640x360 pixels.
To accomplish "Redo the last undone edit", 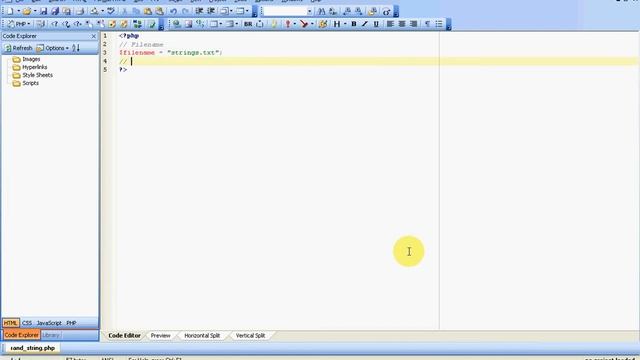I will pyautogui.click(x=185, y=11).
